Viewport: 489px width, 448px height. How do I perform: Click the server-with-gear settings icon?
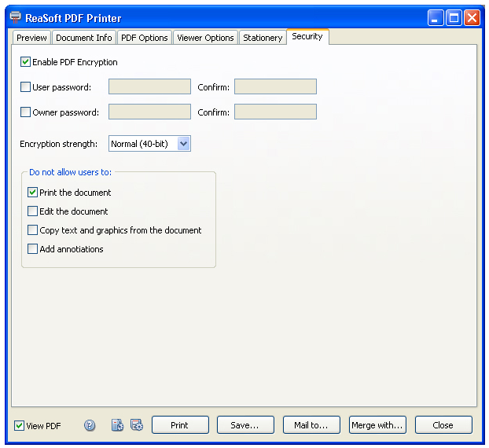(x=117, y=425)
